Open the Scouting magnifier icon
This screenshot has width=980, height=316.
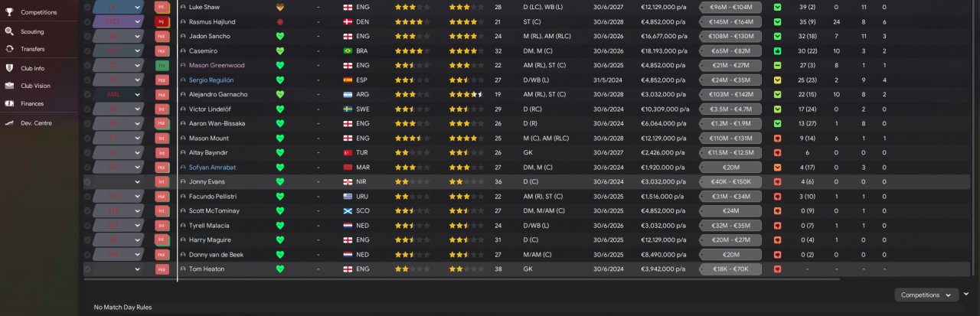pos(10,31)
